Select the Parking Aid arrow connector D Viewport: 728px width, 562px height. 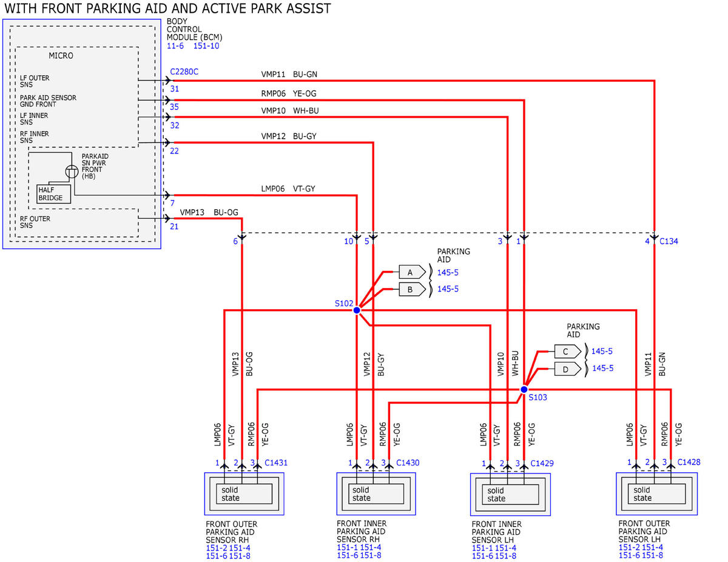click(x=568, y=368)
